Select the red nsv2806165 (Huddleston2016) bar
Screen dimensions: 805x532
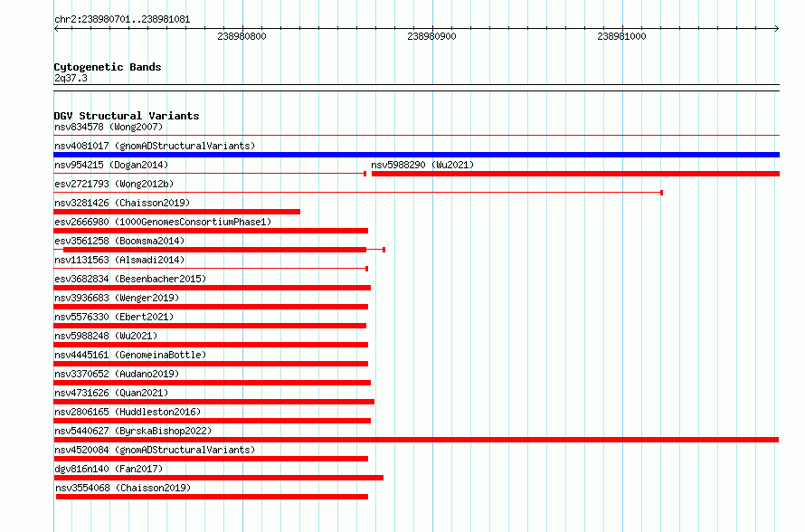click(212, 421)
